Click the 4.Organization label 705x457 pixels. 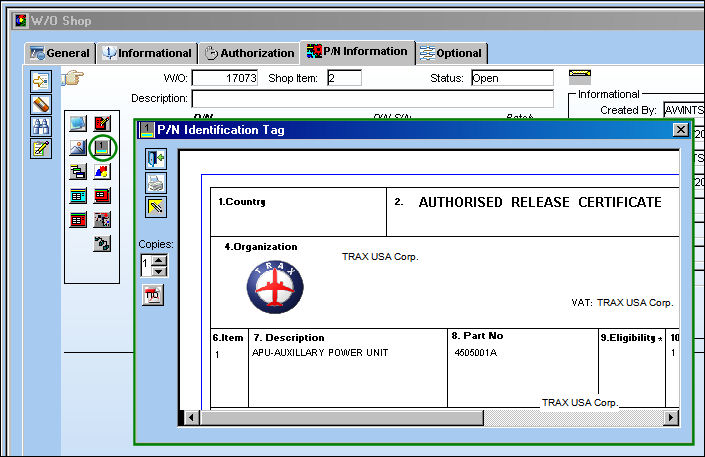click(261, 247)
